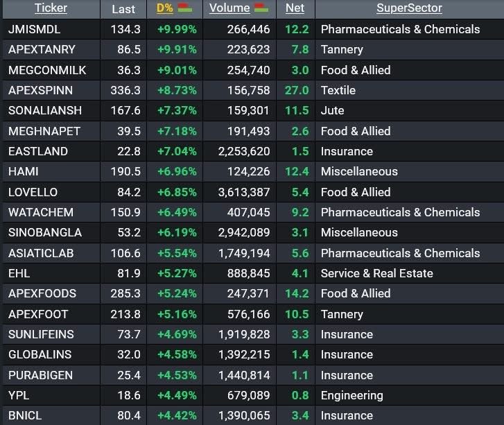Select the APEXTANRY ticker

[x=42, y=49]
